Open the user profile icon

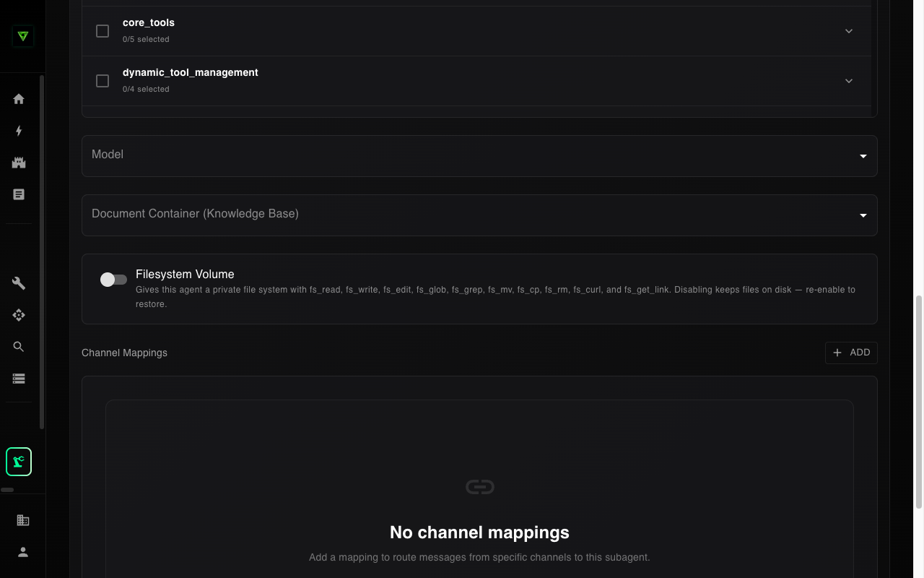(23, 552)
